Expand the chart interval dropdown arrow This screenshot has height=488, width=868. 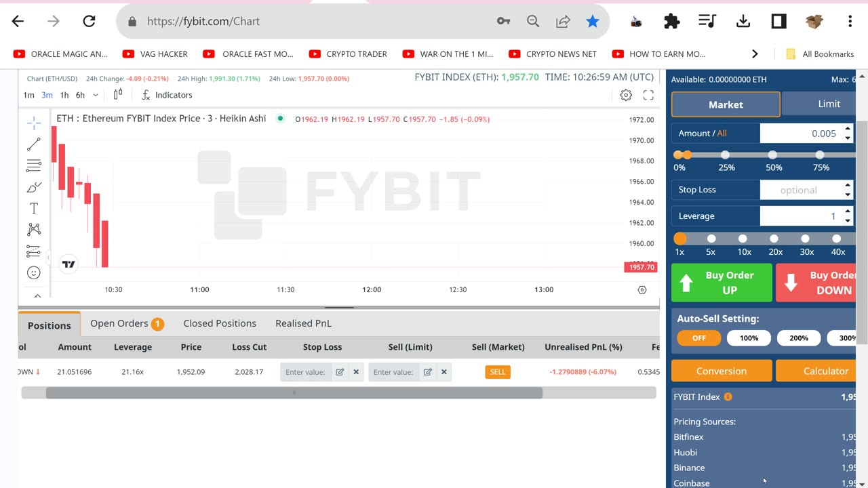click(95, 95)
